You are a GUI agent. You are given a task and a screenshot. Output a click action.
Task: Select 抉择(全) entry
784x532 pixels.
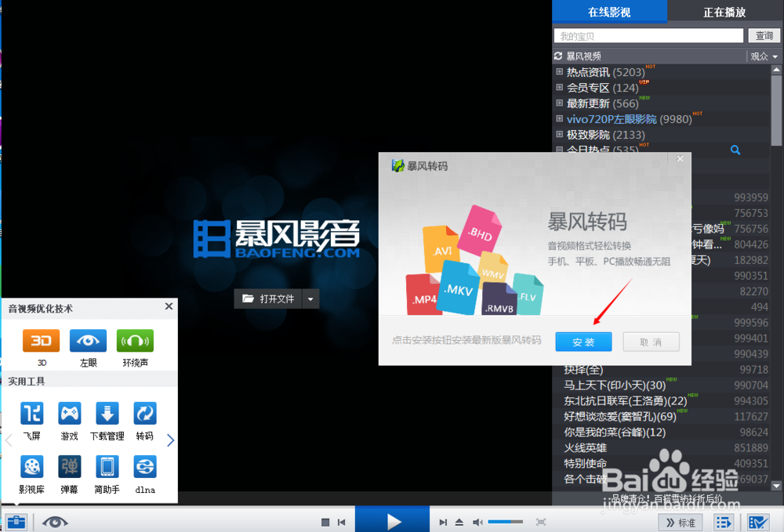click(583, 370)
